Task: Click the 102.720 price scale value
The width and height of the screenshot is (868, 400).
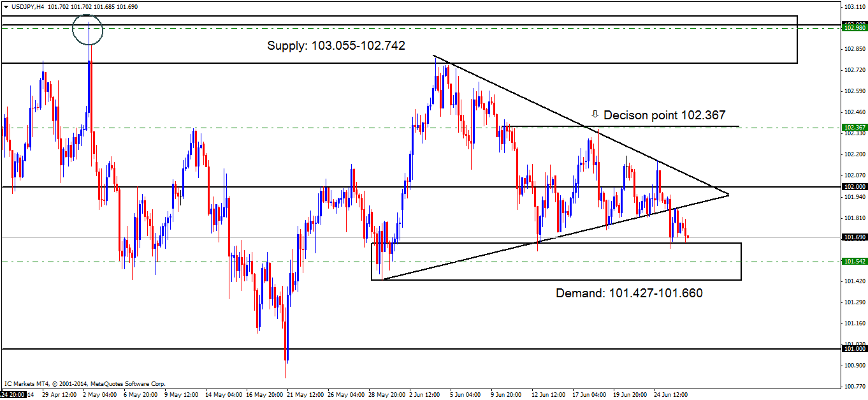Action: (854, 70)
